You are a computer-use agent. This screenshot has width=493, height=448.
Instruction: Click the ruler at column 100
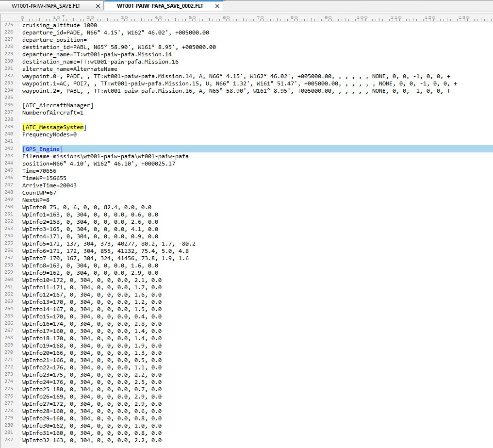[362, 17]
